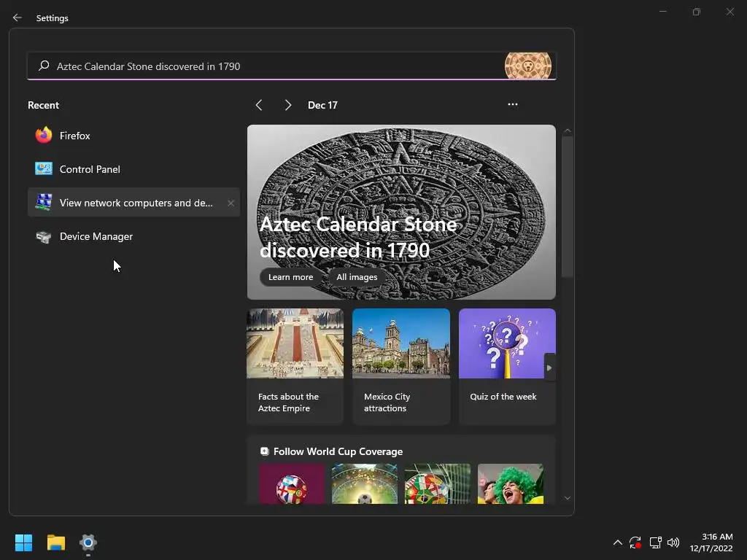Show hidden system tray icons chevron

pyautogui.click(x=617, y=542)
